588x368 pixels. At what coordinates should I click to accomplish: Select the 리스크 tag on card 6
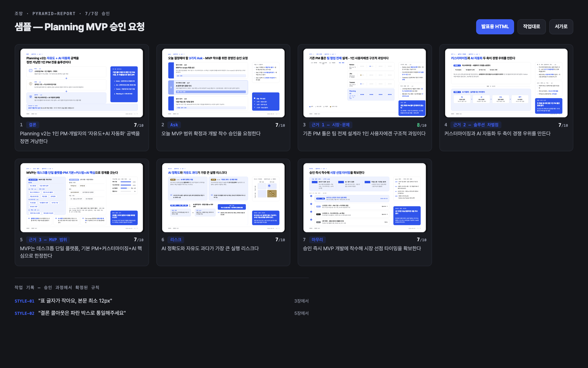176,240
